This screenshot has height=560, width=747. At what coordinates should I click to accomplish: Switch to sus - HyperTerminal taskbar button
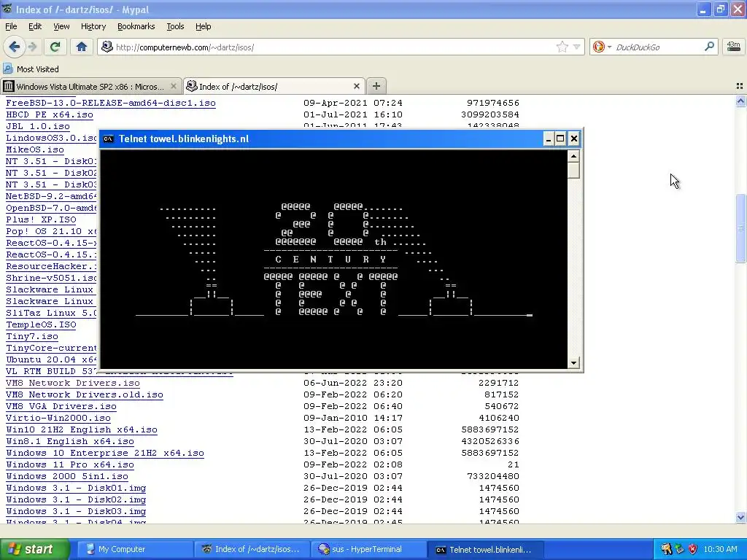[x=368, y=549]
